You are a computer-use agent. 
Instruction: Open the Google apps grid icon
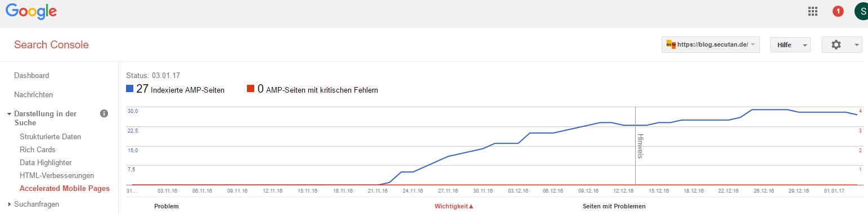pos(812,11)
